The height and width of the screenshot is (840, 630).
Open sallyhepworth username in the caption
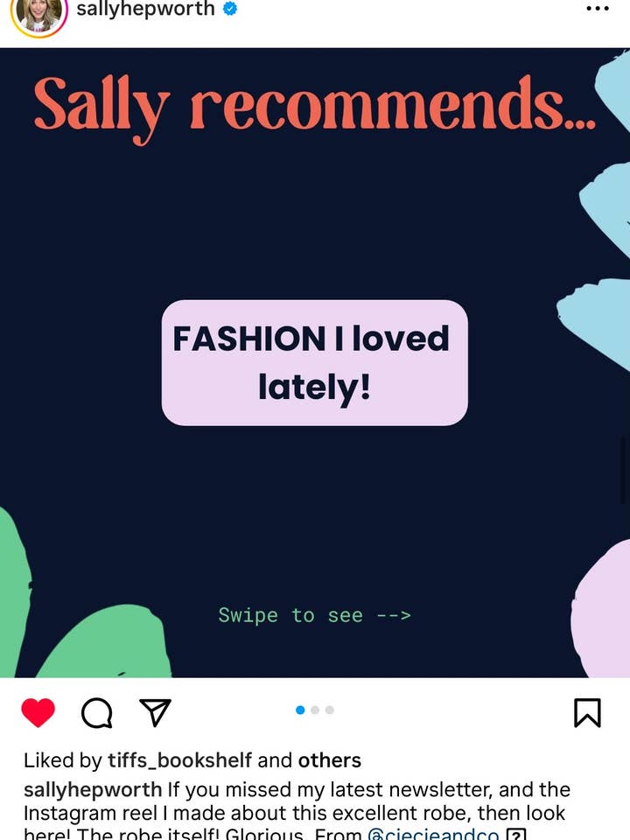(93, 789)
